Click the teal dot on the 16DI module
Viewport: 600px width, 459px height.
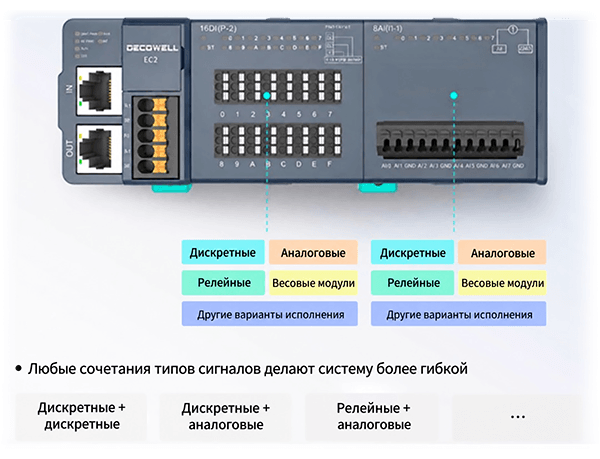pos(267,95)
